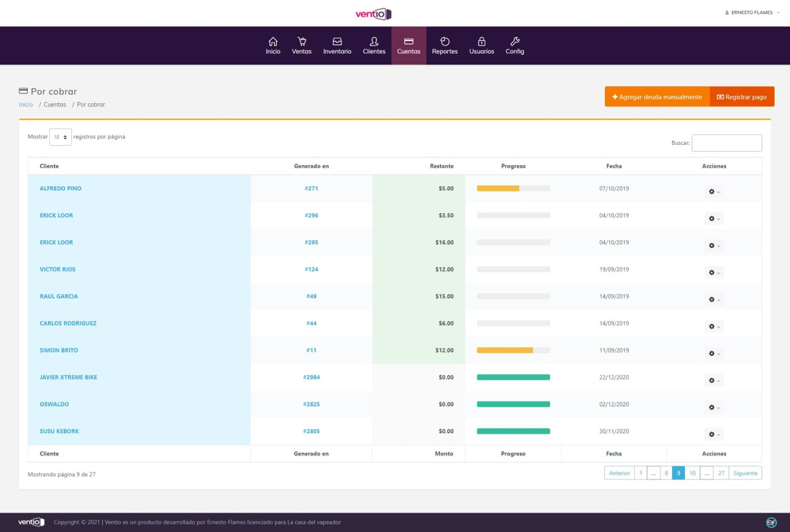The image size is (790, 532).
Task: Open the CARLOS RODRIGUEZ client link
Action: pyautogui.click(x=68, y=323)
